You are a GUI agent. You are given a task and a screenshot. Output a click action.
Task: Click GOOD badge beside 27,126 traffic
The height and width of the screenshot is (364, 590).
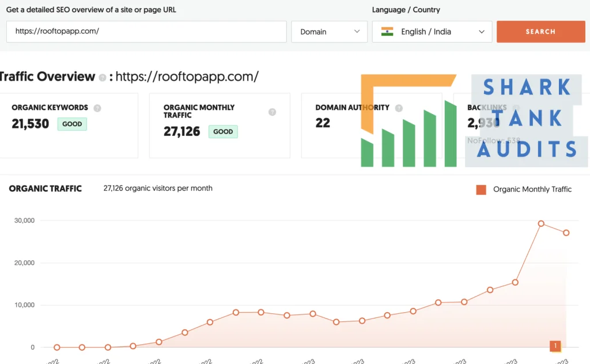tap(223, 132)
